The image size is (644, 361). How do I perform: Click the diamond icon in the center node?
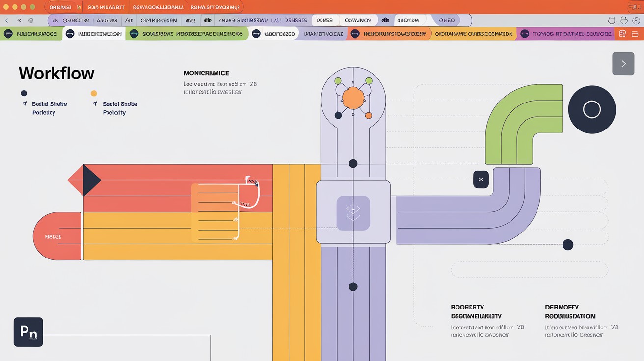click(x=353, y=213)
